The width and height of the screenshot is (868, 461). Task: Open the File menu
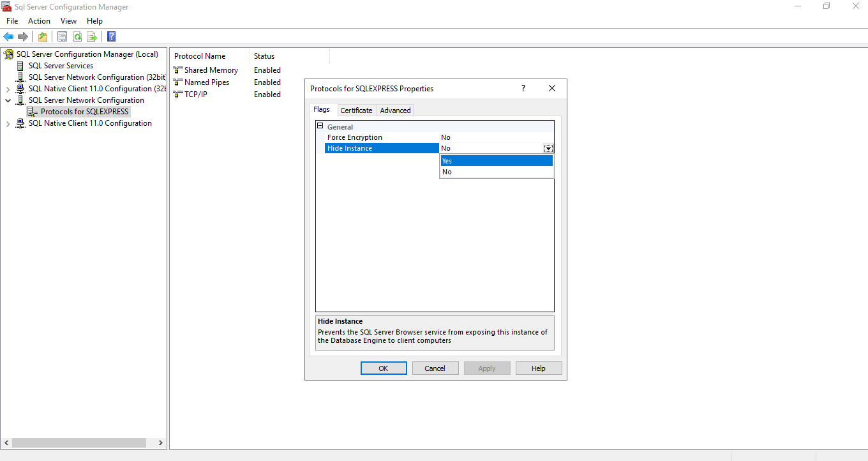12,21
